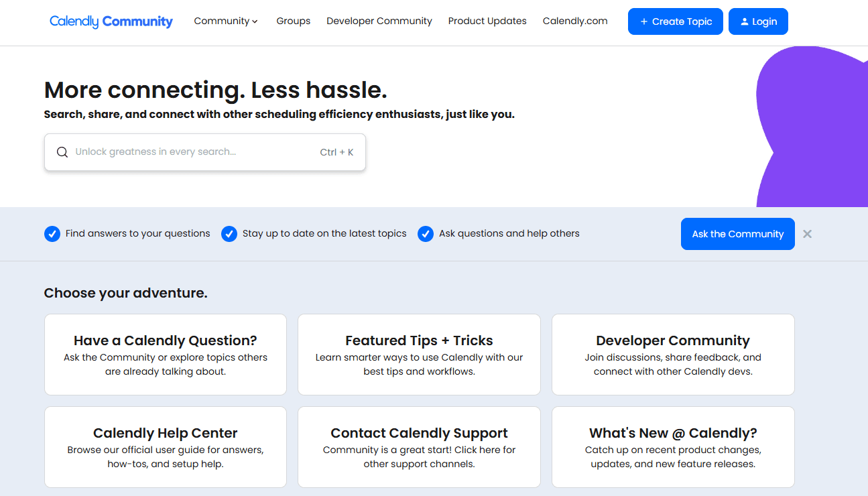Open the Calendly Help Center card
This screenshot has height=496, width=868.
166,447
